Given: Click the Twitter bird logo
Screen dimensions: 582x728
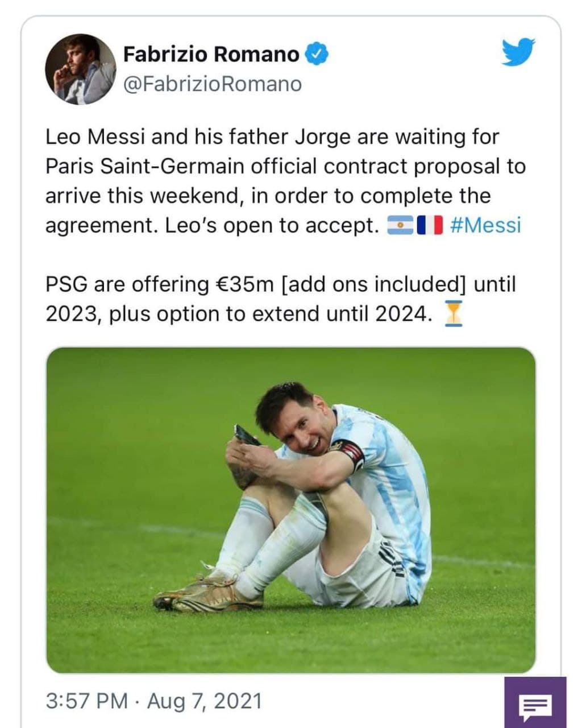Looking at the screenshot, I should (x=518, y=52).
